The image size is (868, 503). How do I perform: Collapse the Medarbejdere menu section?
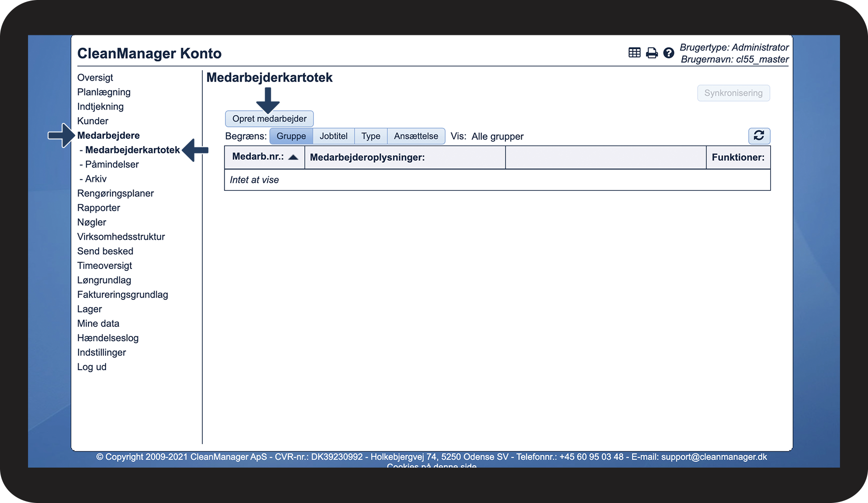click(109, 135)
